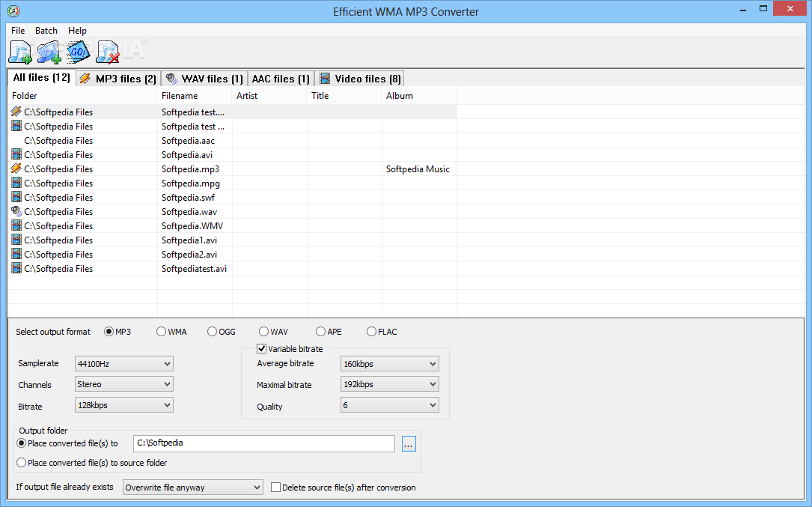Image resolution: width=812 pixels, height=507 pixels.
Task: Switch to AAC files (1) tab
Action: 281,79
